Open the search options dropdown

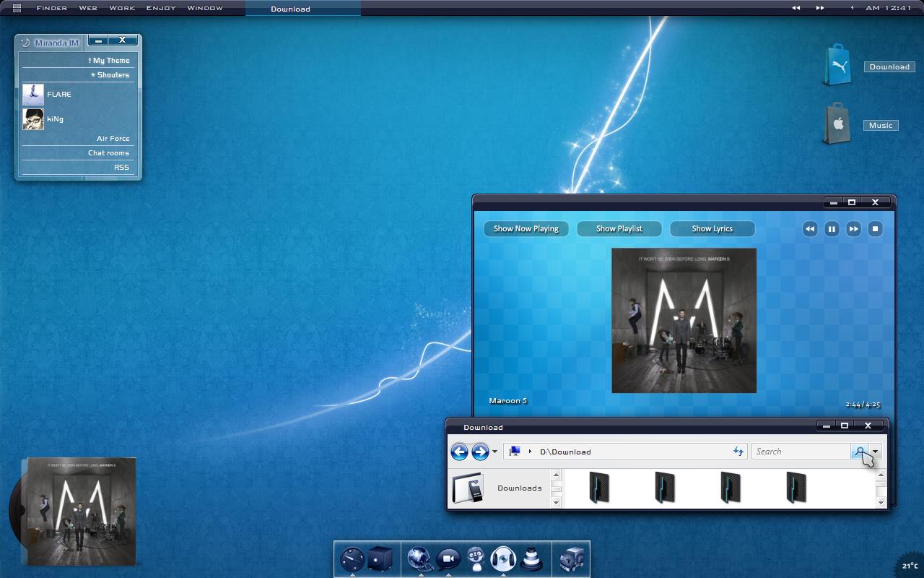click(x=875, y=452)
